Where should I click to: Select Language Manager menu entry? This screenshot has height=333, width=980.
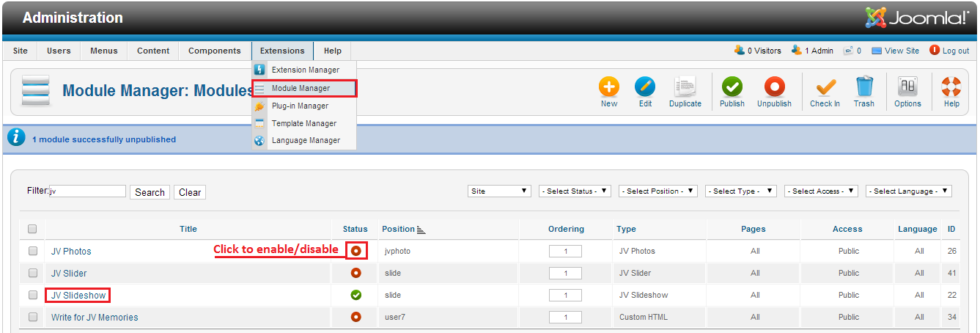[304, 140]
